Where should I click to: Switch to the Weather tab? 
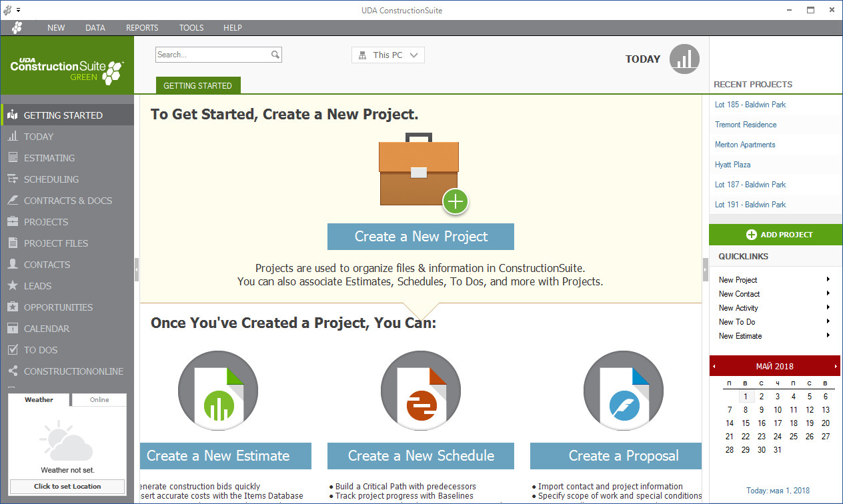click(39, 400)
